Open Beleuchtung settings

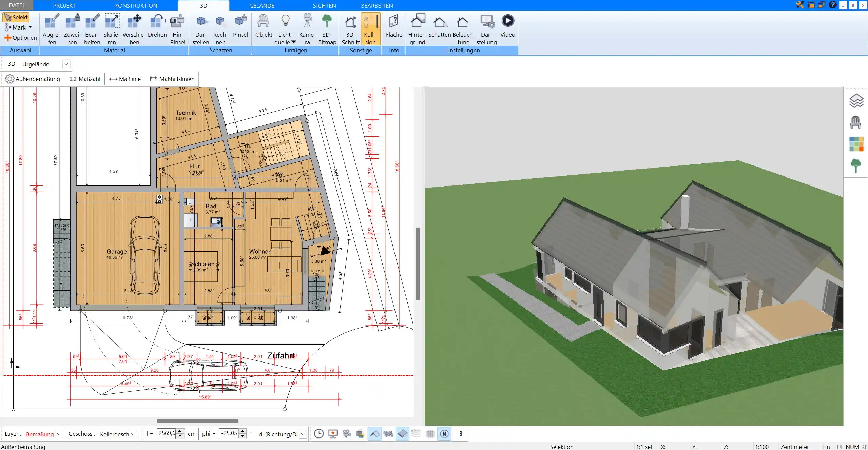[463, 29]
